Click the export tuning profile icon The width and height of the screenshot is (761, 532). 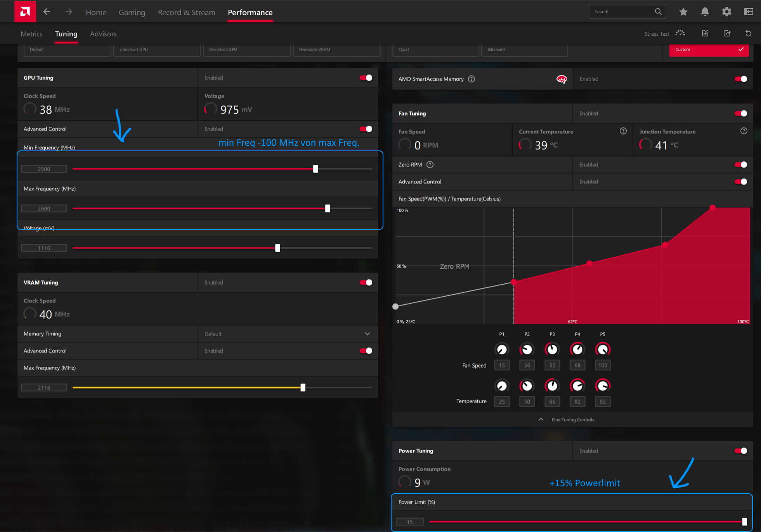pos(727,33)
